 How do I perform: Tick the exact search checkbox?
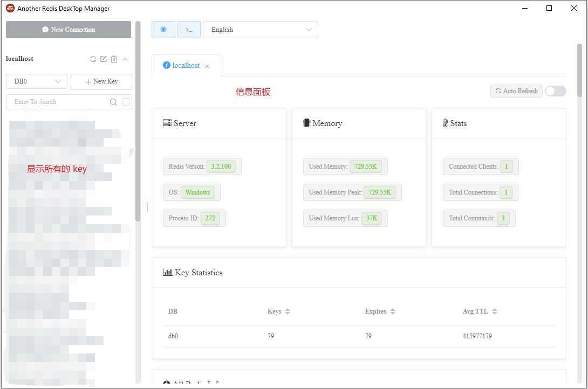tap(126, 102)
